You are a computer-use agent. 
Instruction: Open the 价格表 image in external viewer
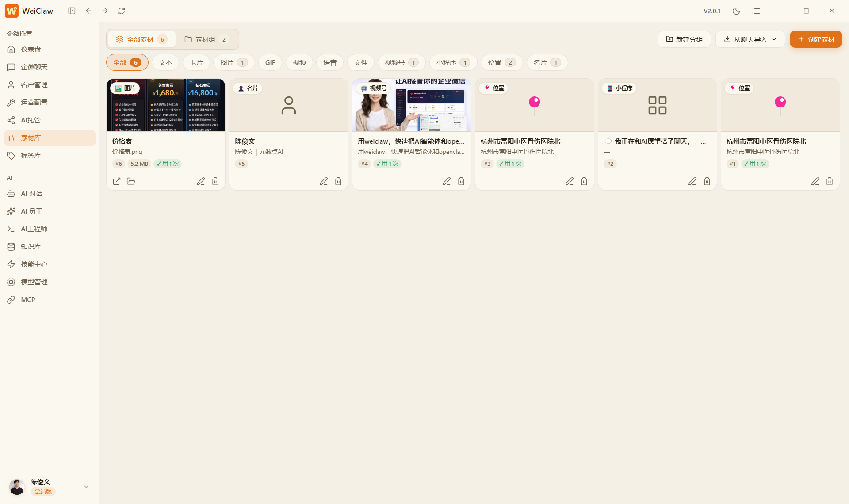tap(117, 181)
